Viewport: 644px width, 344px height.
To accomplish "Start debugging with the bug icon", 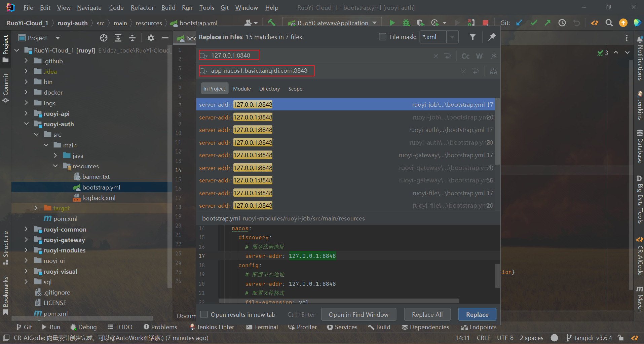I will [x=406, y=23].
